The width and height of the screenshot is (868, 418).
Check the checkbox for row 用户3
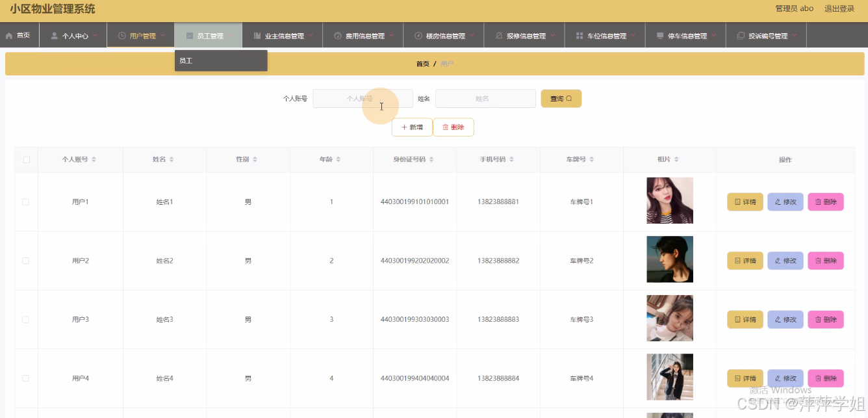tap(26, 320)
